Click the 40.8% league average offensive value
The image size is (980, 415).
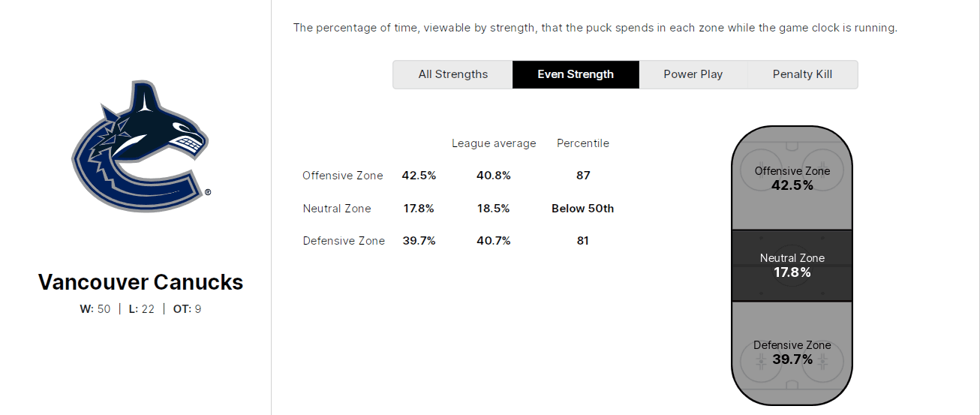[494, 176]
